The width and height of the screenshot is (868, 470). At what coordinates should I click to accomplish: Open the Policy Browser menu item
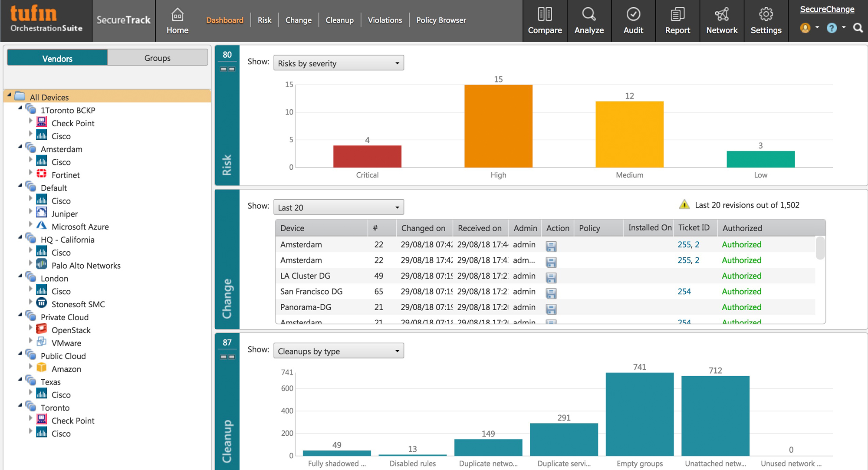[x=441, y=20]
